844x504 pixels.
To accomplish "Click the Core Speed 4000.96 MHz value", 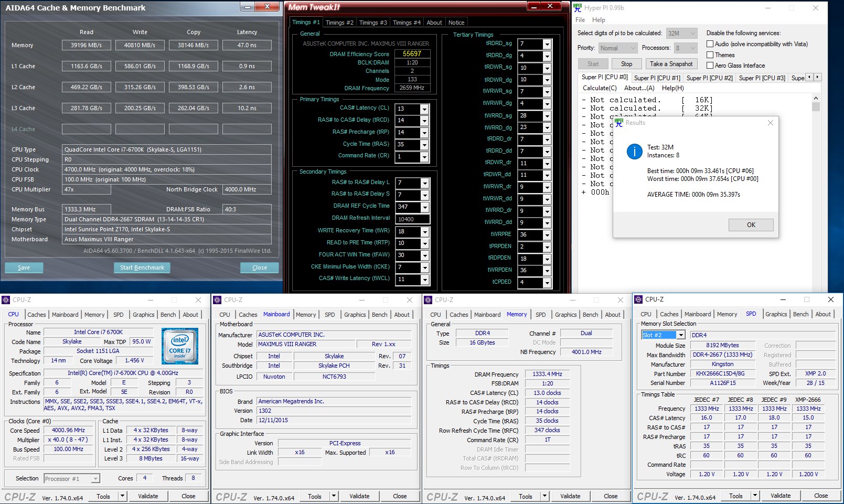I will click(68, 430).
